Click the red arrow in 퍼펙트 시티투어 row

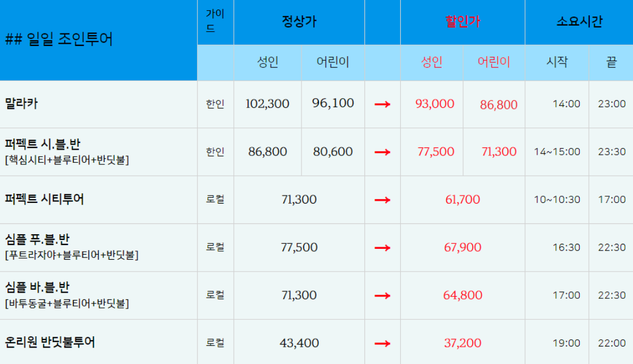point(382,200)
